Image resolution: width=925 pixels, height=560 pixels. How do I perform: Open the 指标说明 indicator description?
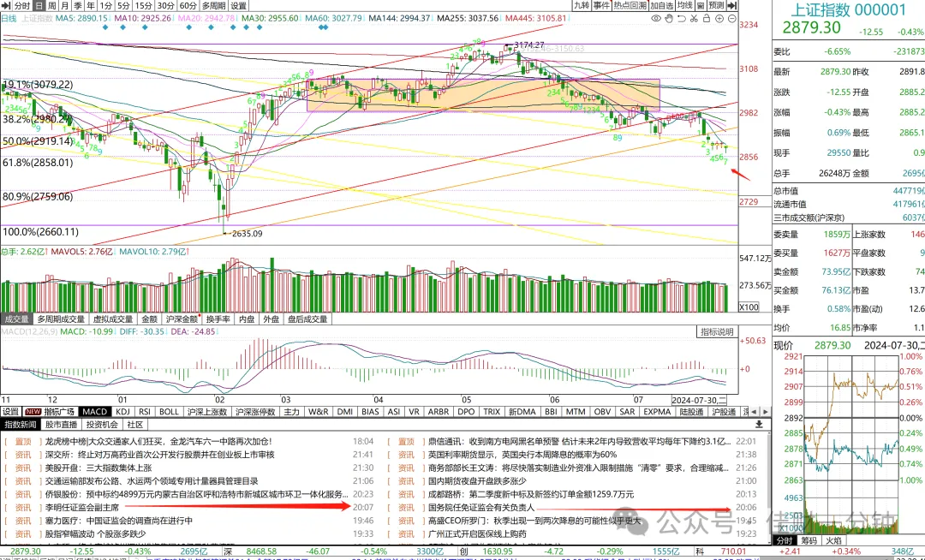[x=717, y=332]
